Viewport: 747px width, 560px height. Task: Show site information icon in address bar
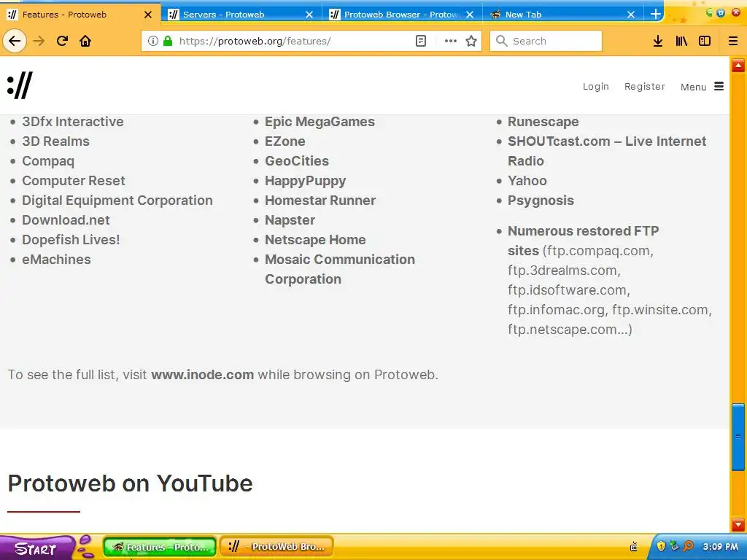[x=153, y=41]
